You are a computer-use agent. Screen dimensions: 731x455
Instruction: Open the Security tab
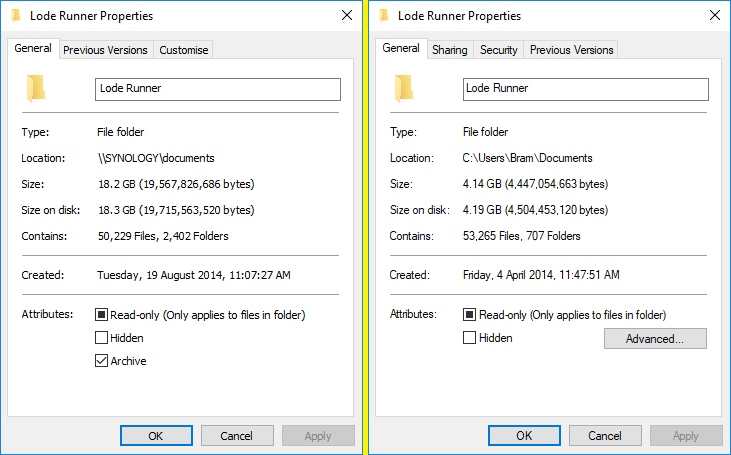(x=499, y=50)
